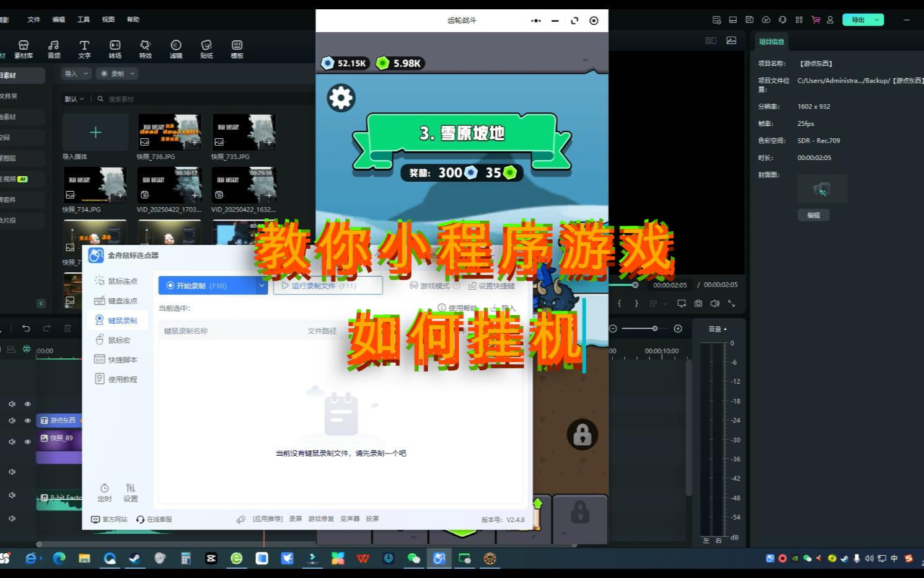Open the 文字 titles tab
The width and height of the screenshot is (924, 578).
click(x=84, y=49)
